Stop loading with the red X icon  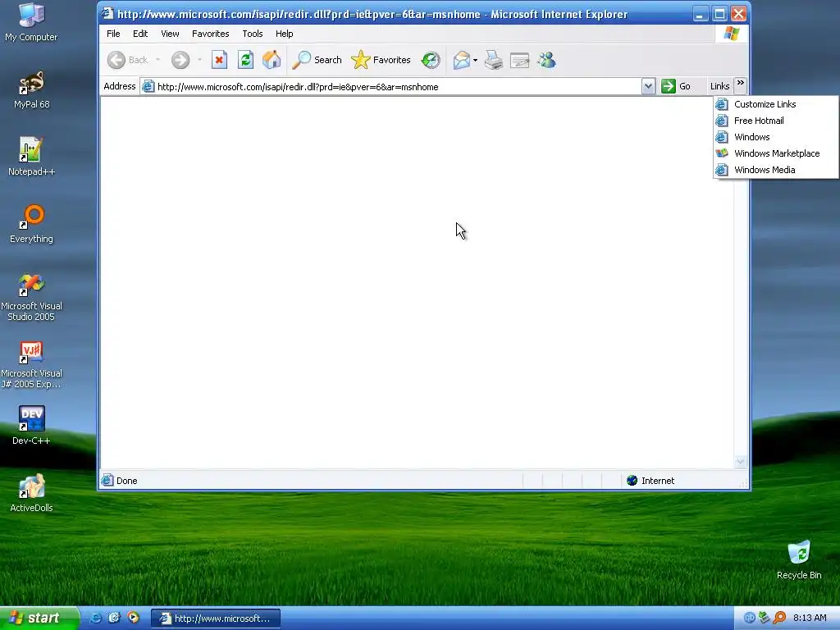click(x=219, y=60)
